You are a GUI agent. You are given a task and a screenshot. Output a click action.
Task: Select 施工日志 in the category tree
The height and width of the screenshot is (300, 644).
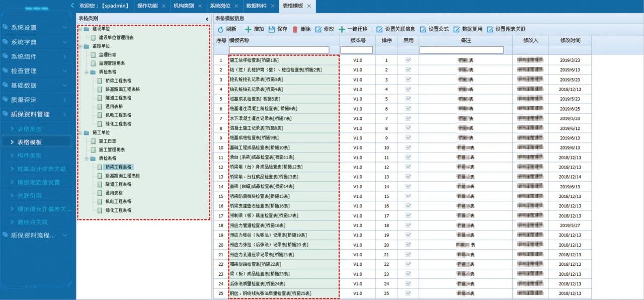click(108, 141)
